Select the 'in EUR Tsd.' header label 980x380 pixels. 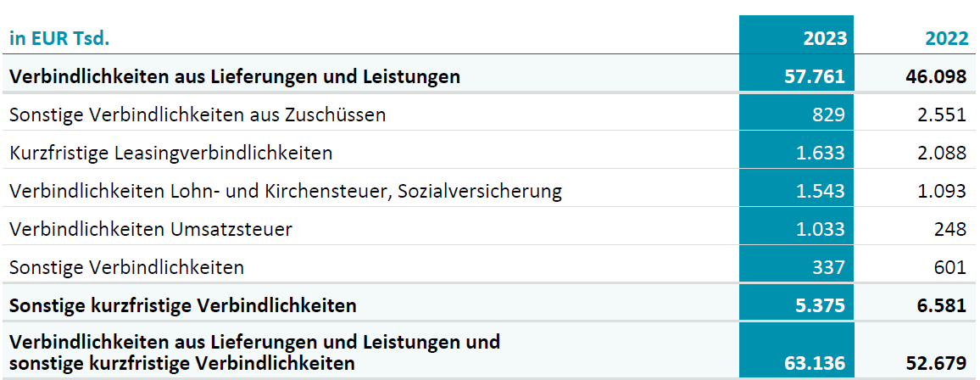click(x=59, y=38)
